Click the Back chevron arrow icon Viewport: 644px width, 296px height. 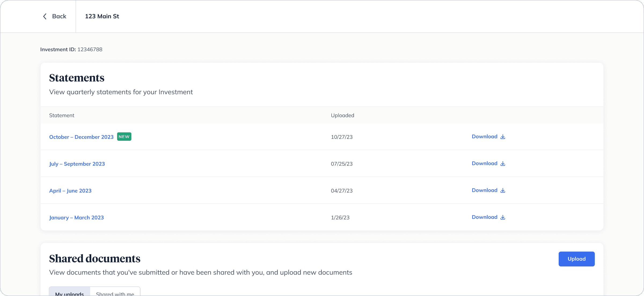coord(45,16)
